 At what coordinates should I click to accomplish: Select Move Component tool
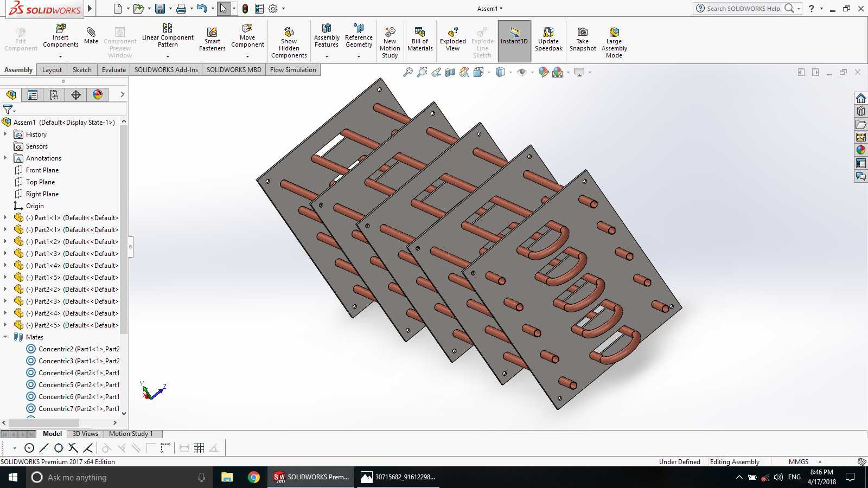click(x=247, y=36)
